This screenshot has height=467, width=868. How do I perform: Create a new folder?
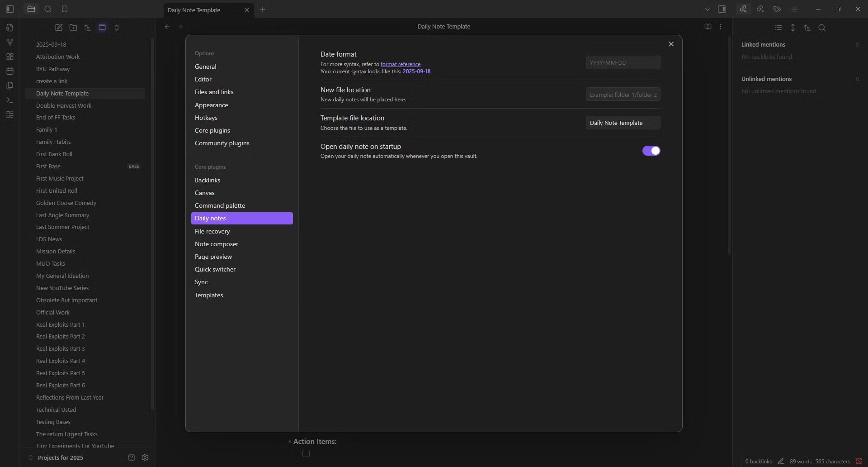click(73, 28)
